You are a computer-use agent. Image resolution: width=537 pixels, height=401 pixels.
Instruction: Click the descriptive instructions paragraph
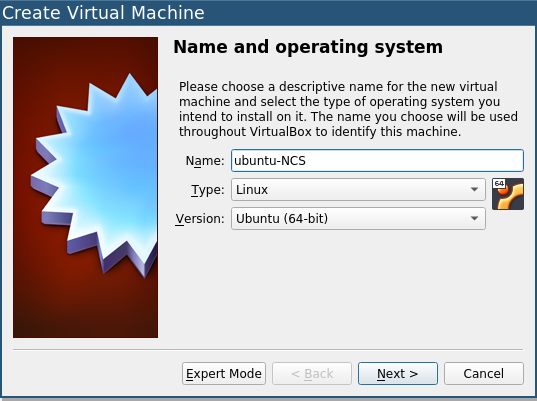pyautogui.click(x=348, y=109)
